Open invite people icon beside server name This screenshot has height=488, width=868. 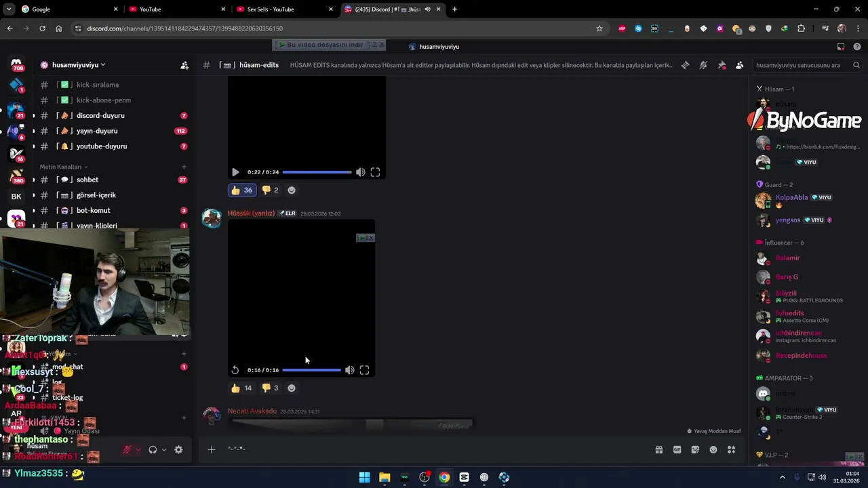pyautogui.click(x=184, y=65)
